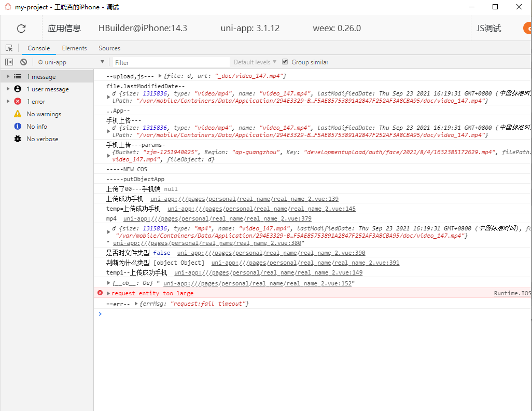Expand the errMsg object in ==err-- log
Screen dimensions: 532x411
point(136,304)
